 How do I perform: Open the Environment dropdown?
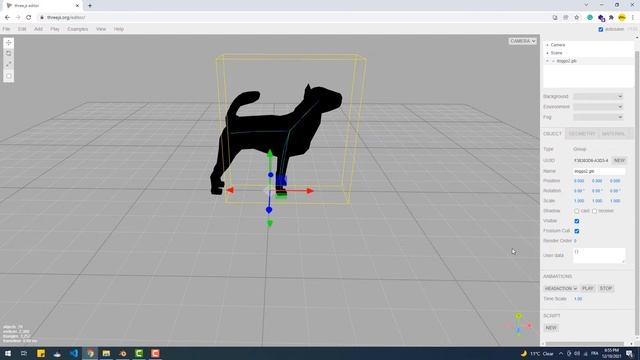coord(598,107)
